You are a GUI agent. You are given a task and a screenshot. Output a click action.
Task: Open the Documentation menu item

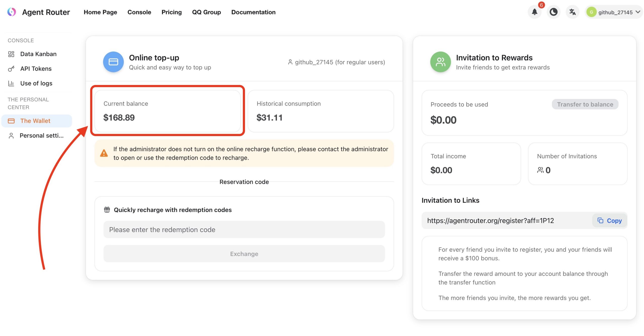point(253,12)
